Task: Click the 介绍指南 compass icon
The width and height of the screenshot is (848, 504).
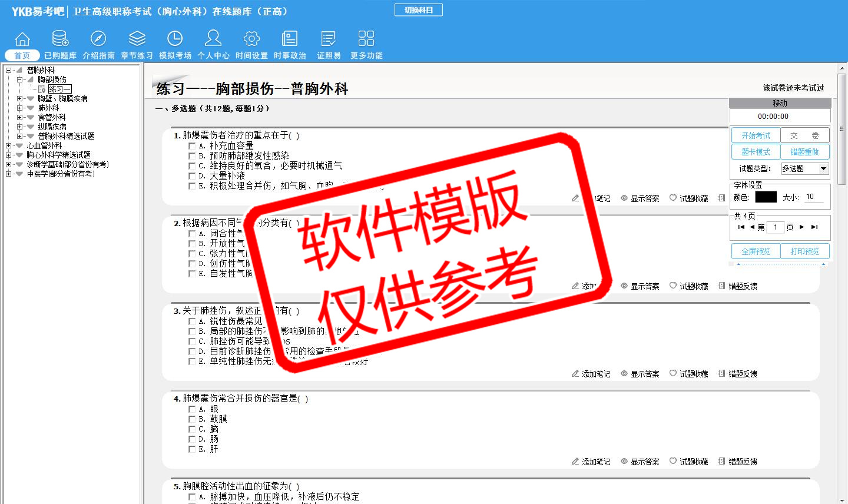Action: coord(98,39)
